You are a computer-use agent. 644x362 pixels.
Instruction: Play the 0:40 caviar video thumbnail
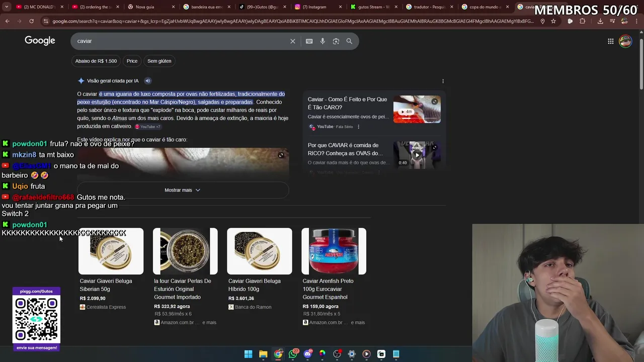pos(417,155)
